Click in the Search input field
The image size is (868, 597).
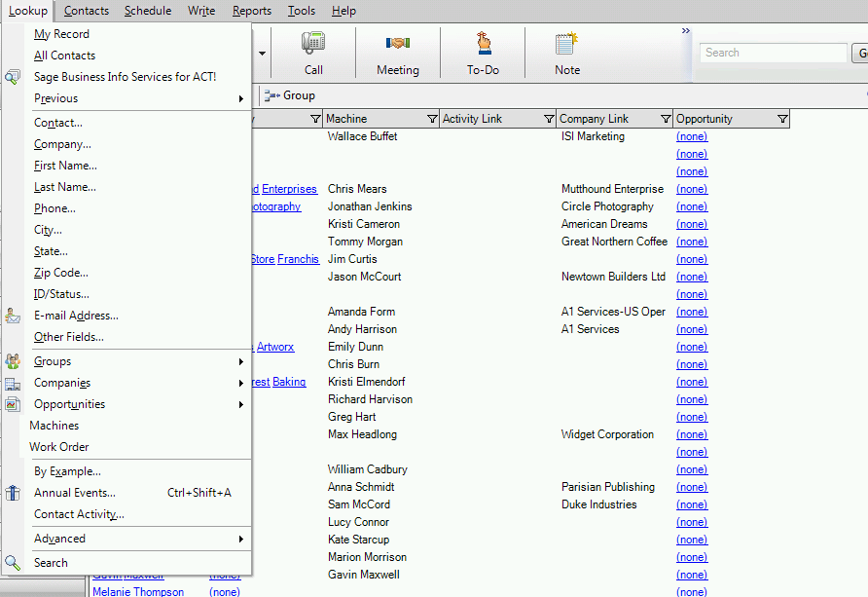tap(774, 54)
